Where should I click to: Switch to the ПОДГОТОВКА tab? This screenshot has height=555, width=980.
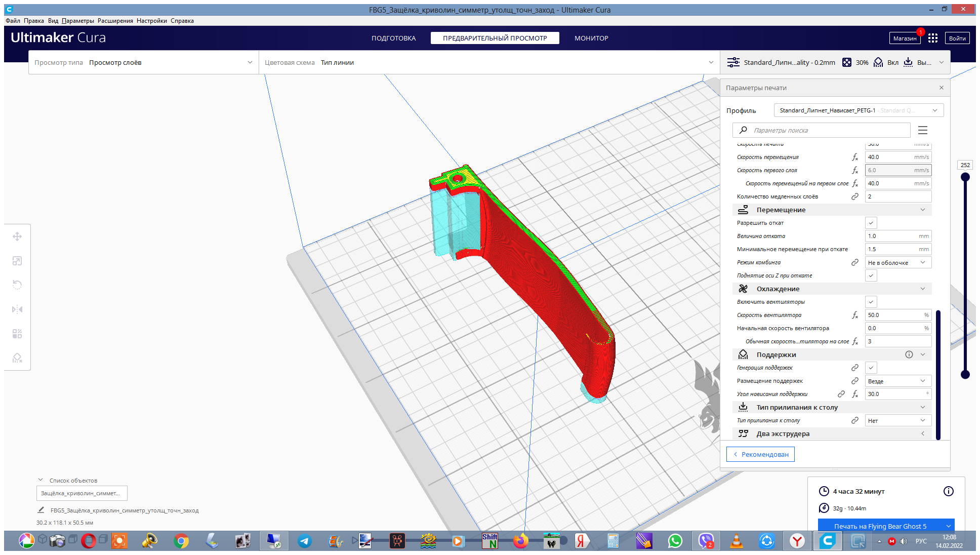(393, 38)
